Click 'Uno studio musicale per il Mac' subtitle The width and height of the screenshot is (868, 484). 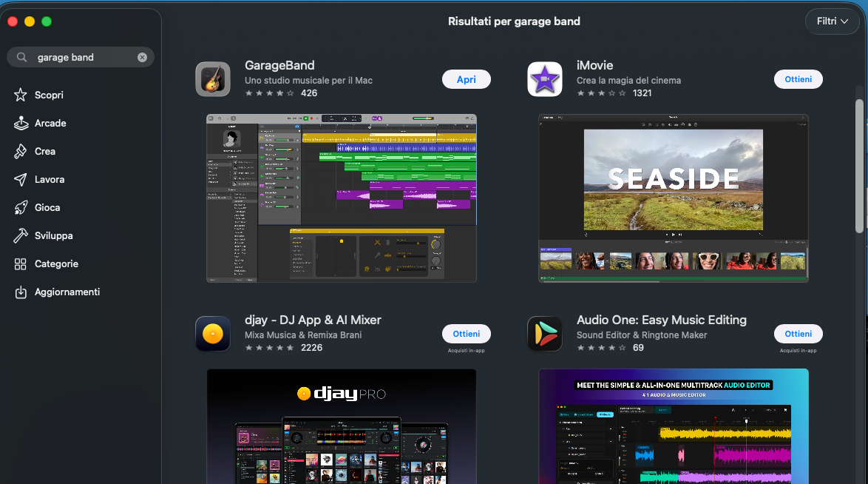click(308, 81)
